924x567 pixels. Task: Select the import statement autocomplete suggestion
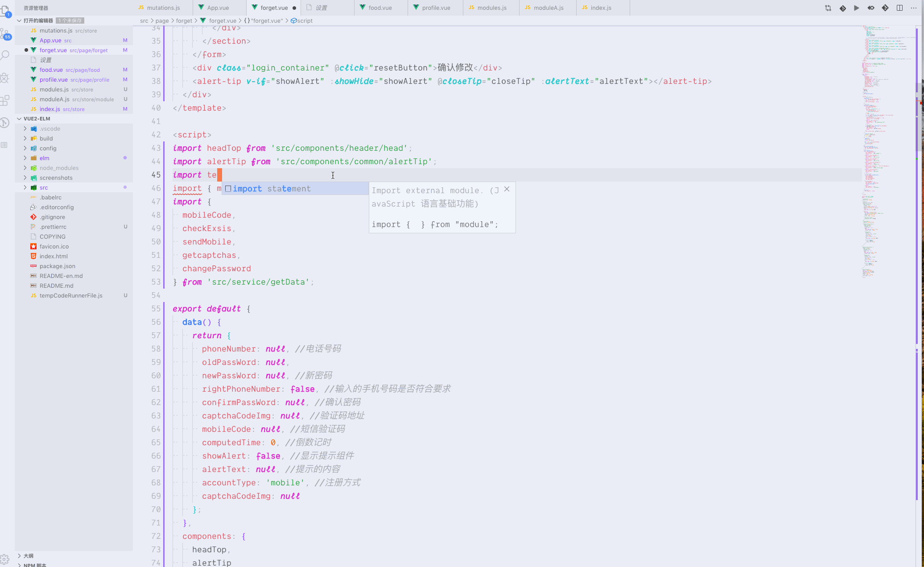click(x=272, y=188)
